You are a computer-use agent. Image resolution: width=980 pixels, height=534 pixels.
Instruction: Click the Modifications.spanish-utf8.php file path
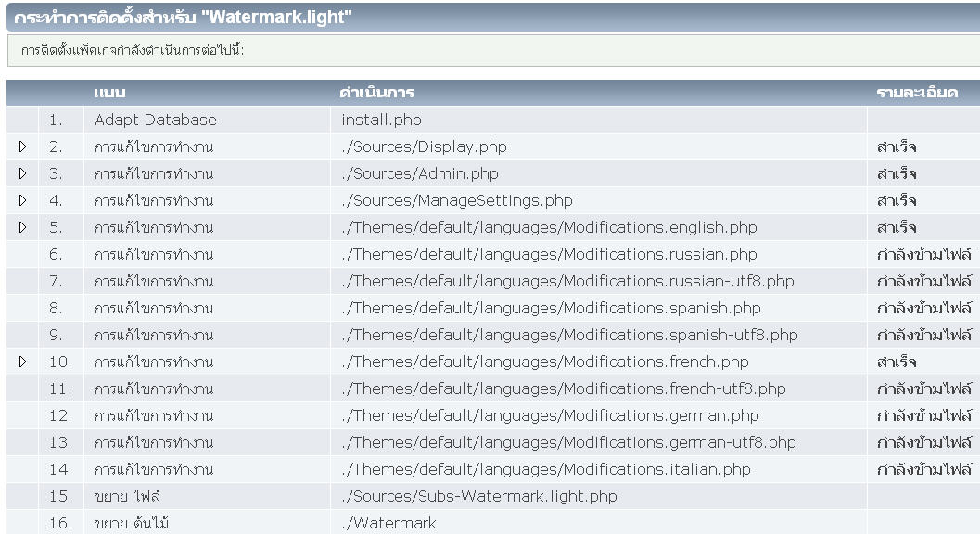coord(569,335)
